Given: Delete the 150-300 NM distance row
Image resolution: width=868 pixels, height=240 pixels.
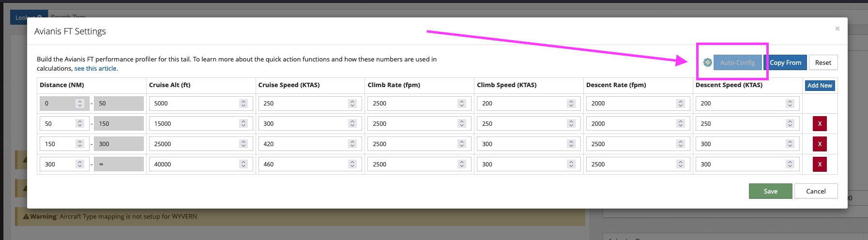Looking at the screenshot, I should point(820,144).
